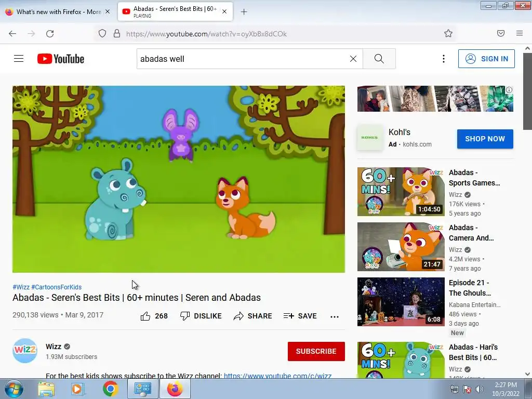Open tracking protection shield info
This screenshot has width=532, height=399.
coord(102,34)
